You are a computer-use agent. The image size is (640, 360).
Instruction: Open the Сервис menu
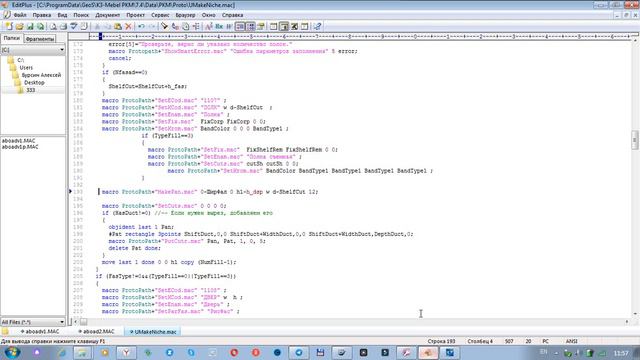[160, 15]
